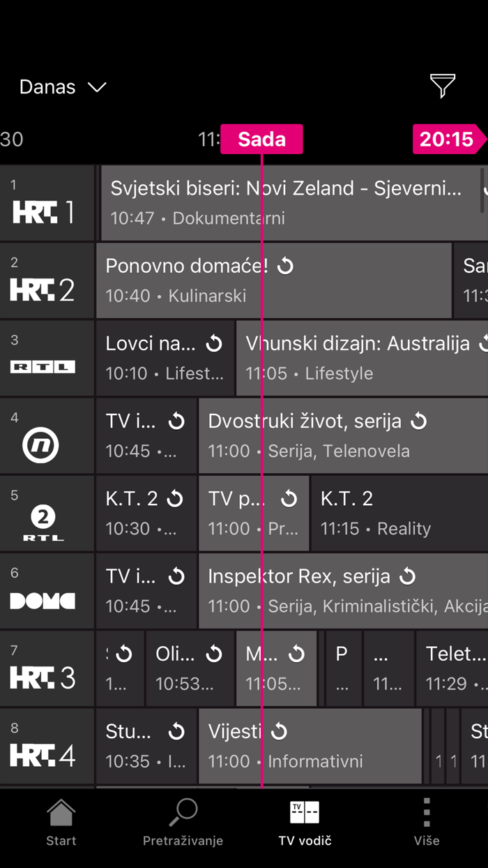Tap the replay icon on Inspektor Rex
The image size is (488, 868).
409,576
